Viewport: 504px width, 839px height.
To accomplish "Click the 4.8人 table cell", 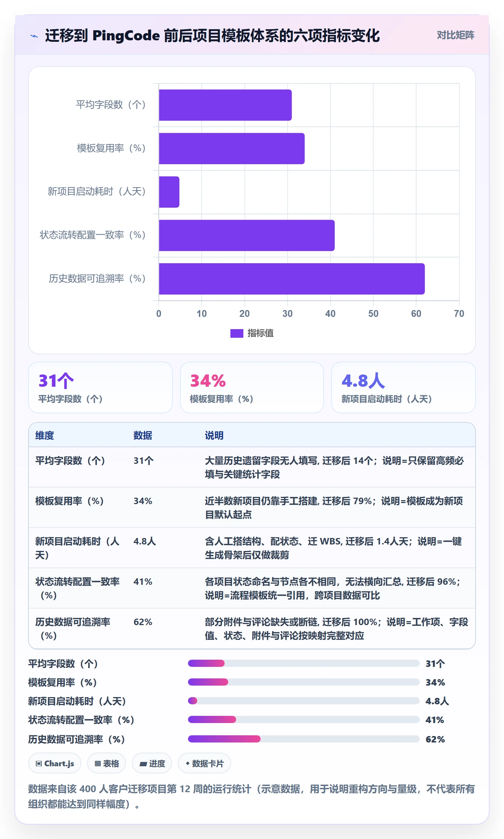I will click(x=145, y=541).
